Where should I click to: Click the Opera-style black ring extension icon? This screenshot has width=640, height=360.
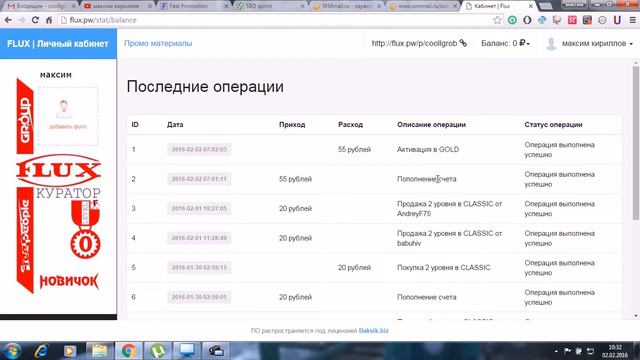coord(527,20)
